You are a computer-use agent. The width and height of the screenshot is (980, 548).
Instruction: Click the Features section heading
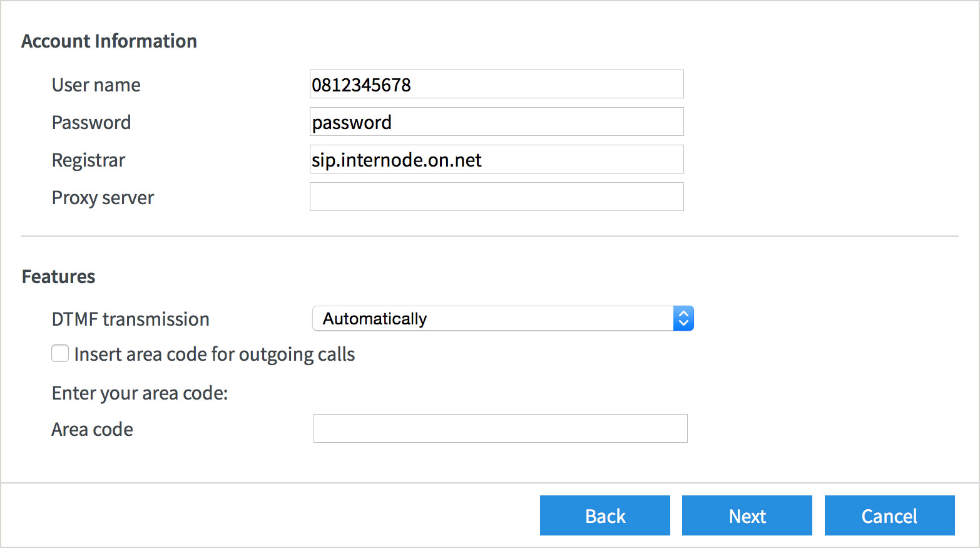(x=58, y=276)
